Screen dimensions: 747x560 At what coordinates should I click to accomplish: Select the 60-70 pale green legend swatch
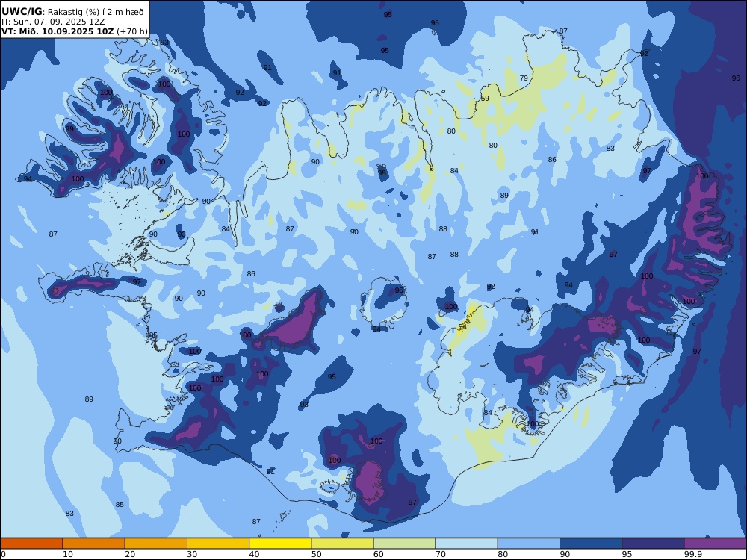click(404, 544)
